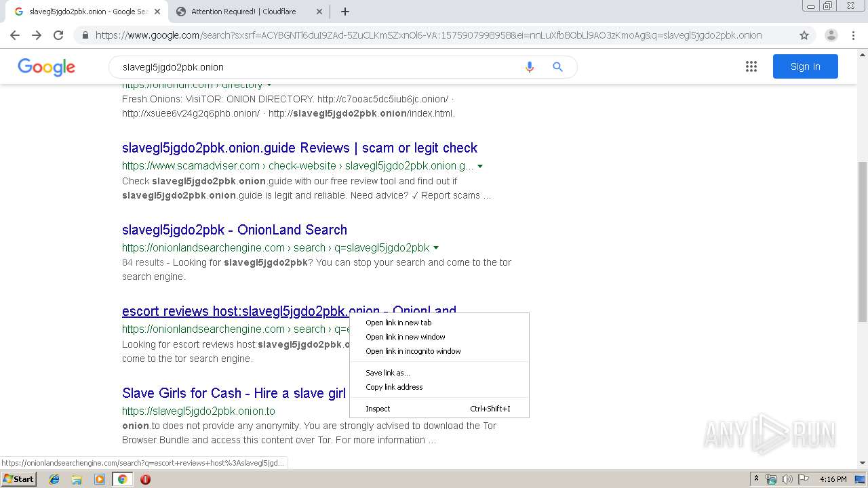Show hidden system tray icons

click(756, 479)
